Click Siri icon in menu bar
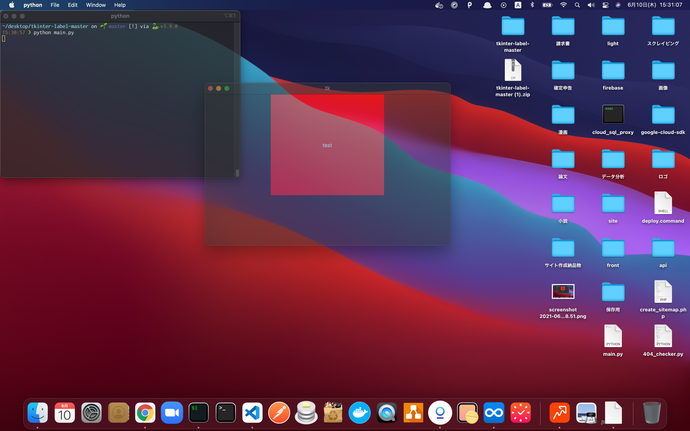Viewport: 690px width, 431px height. (618, 5)
